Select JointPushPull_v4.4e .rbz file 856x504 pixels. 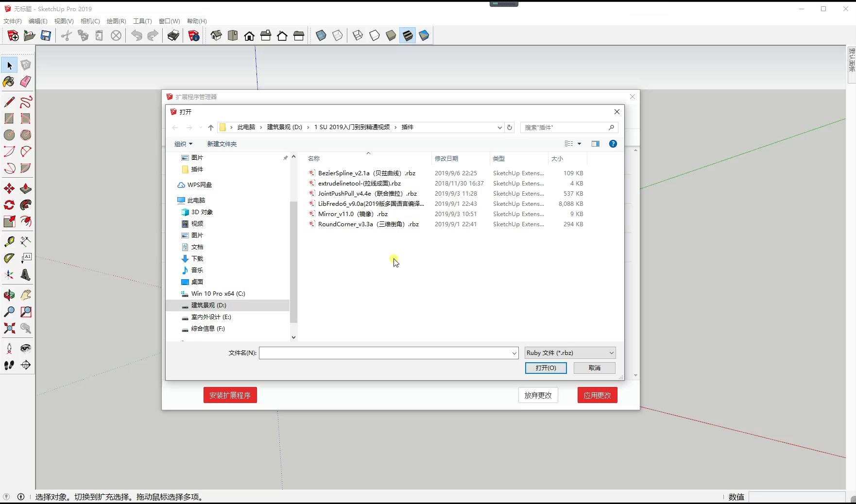tap(367, 193)
